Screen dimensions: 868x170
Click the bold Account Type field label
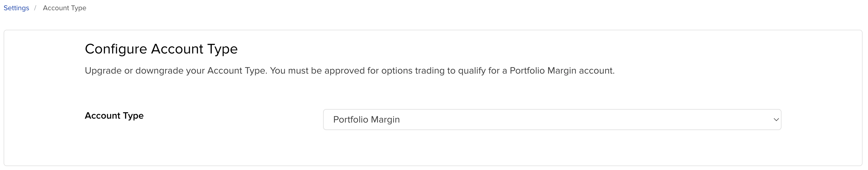[114, 116]
